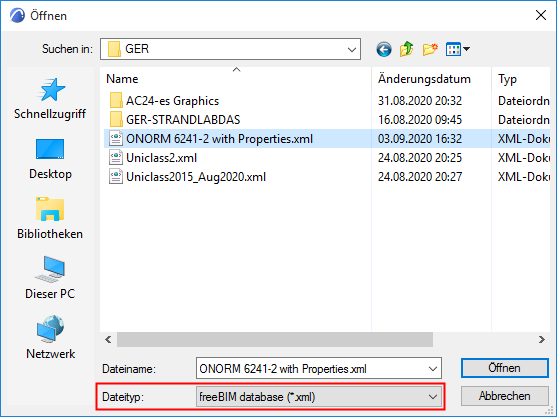557x417 pixels.
Task: Expand the Suchen in folder dropdown
Action: (352, 49)
